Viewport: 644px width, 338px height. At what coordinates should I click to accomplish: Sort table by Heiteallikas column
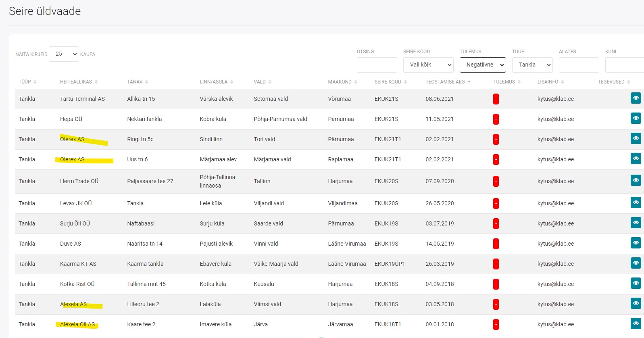[x=79, y=81]
